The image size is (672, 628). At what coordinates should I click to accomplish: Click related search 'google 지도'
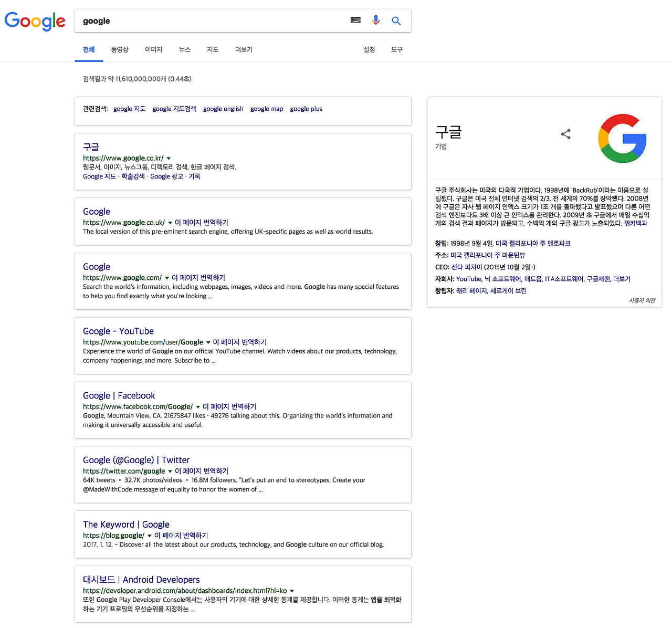click(129, 109)
